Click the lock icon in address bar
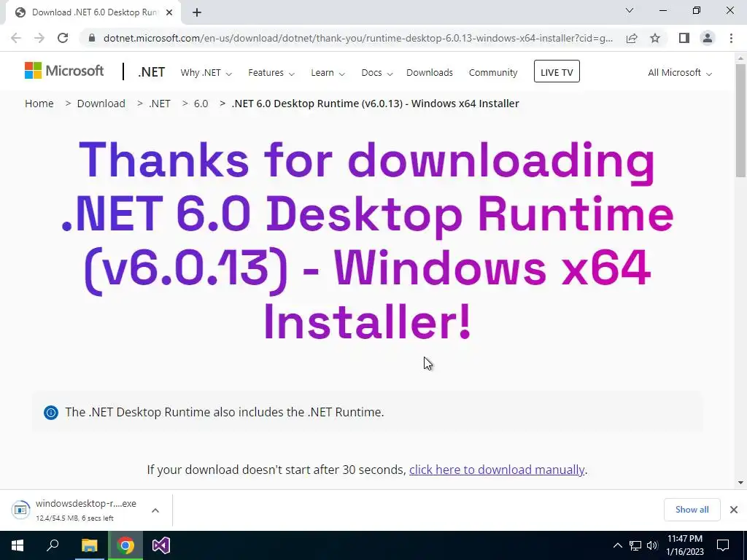 (92, 38)
